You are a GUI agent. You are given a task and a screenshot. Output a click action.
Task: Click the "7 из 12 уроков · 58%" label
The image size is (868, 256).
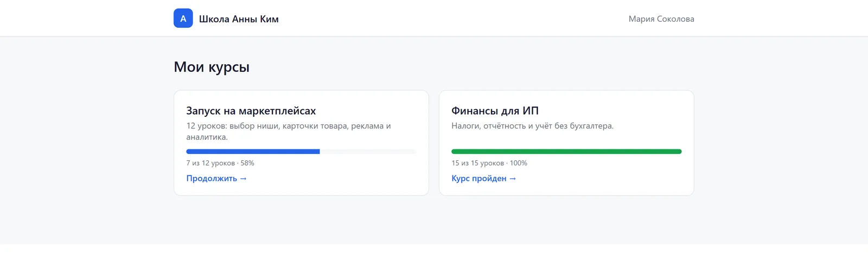(x=220, y=163)
